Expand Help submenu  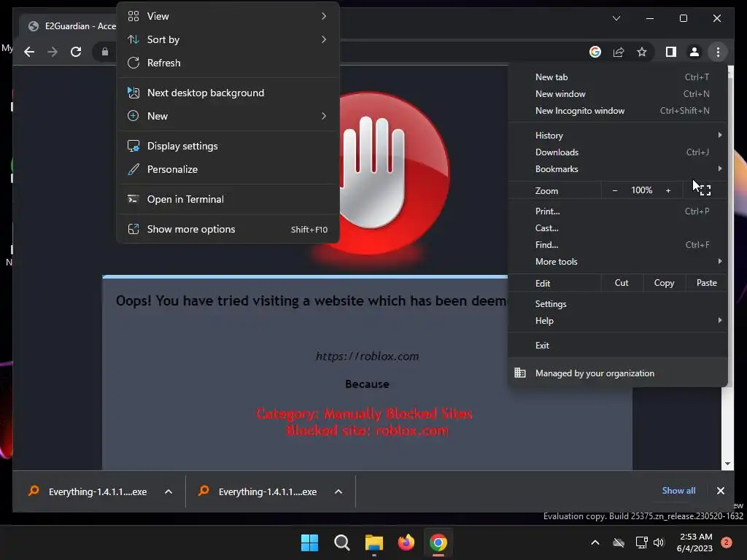[719, 321]
